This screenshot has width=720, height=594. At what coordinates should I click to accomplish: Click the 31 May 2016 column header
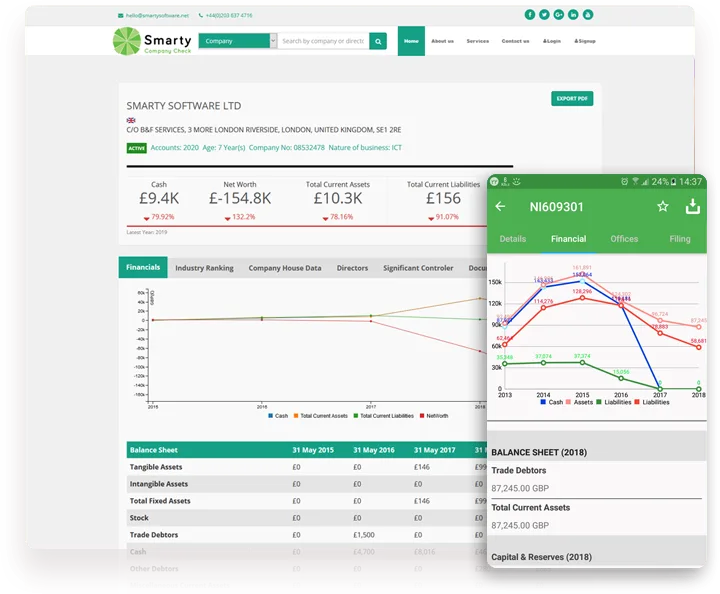click(374, 450)
